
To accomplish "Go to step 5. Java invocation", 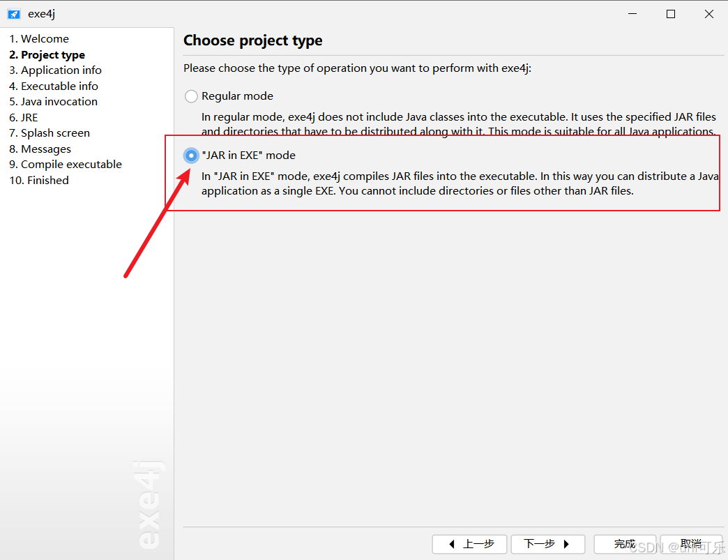I will [54, 101].
